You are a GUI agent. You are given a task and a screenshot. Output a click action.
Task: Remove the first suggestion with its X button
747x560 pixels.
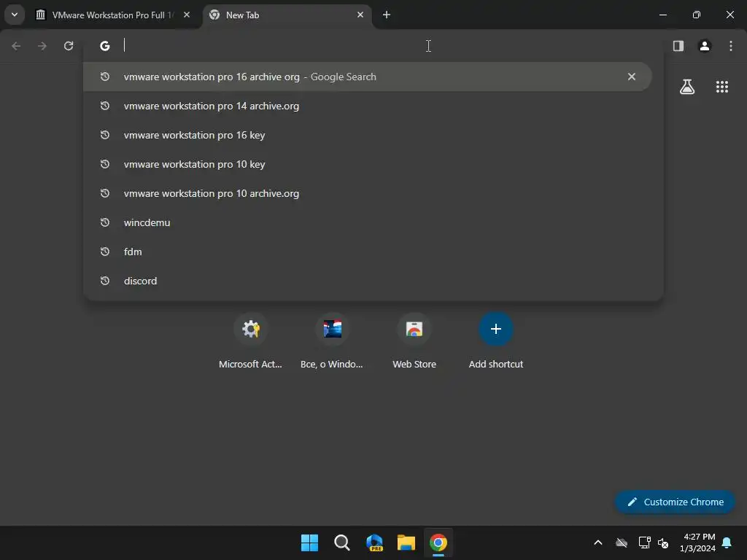coord(632,77)
